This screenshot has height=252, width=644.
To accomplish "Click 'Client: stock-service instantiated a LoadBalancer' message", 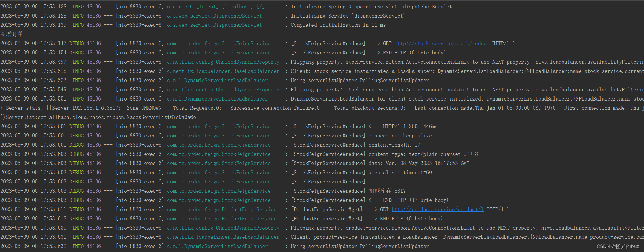I will [x=467, y=71].
